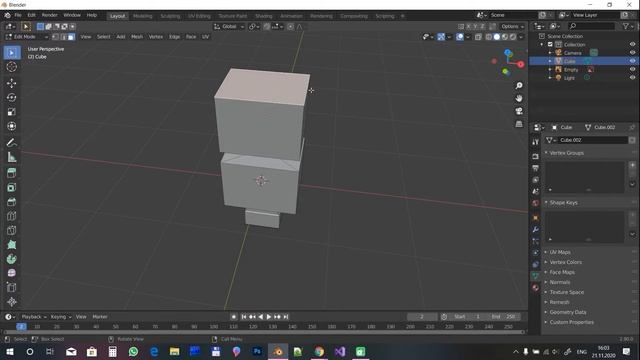Hide the Empty object in outliner
The width and height of the screenshot is (640, 360).
coord(632,69)
